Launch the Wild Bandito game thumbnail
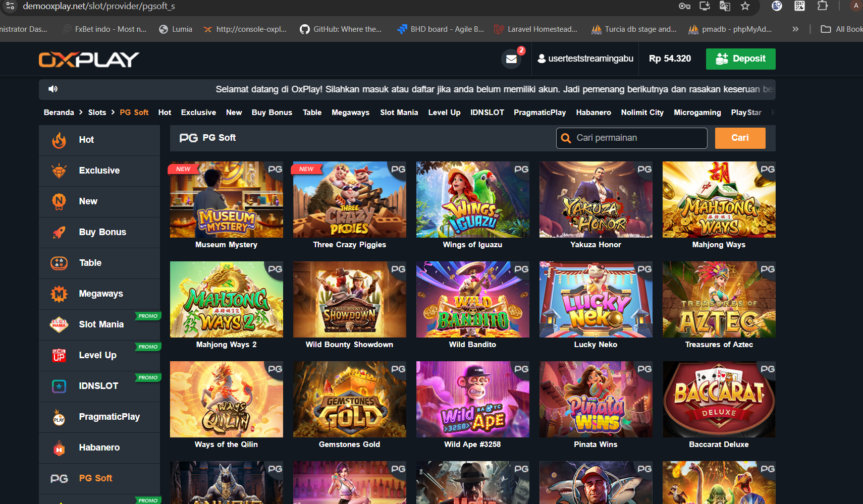This screenshot has height=504, width=863. pyautogui.click(x=473, y=300)
